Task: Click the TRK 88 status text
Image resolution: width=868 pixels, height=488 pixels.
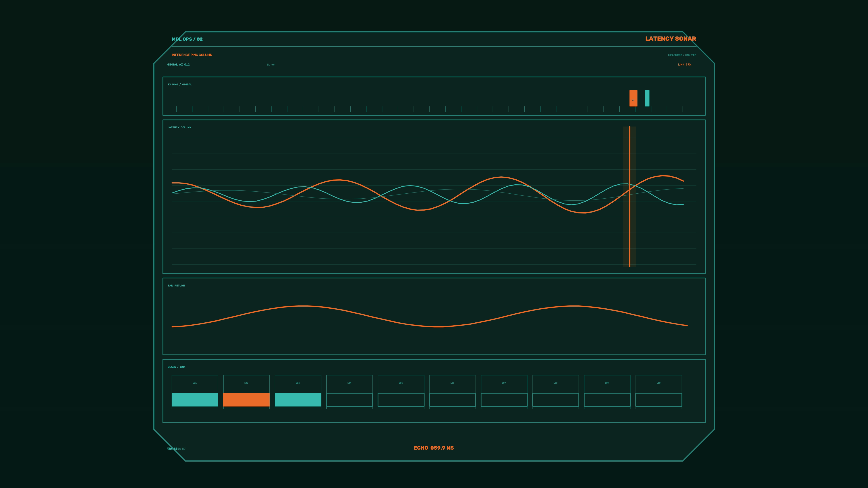Action: [x=172, y=449]
